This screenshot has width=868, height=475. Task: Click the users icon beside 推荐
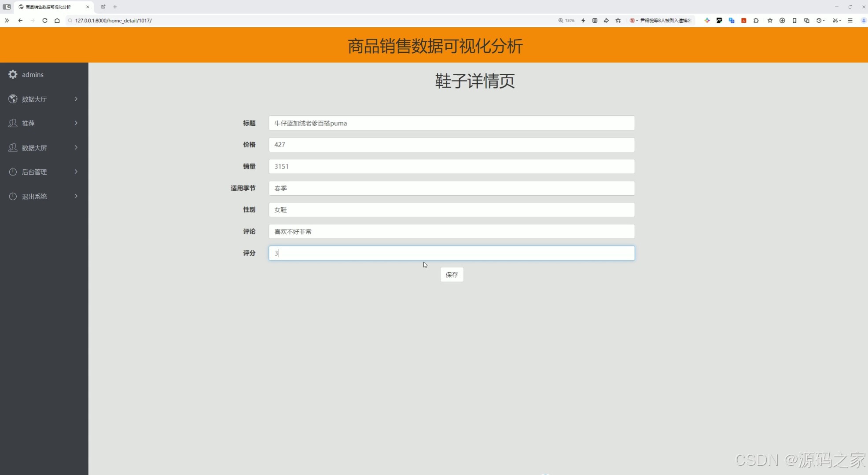[12, 123]
